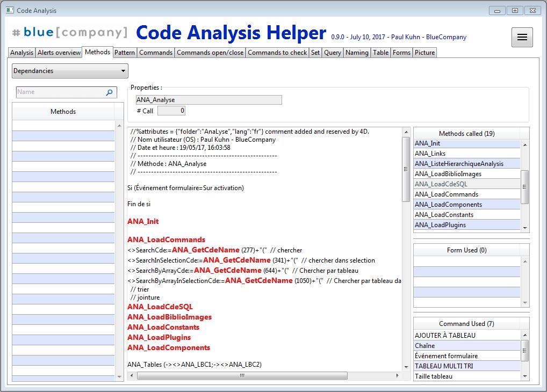
Task: Click the Command Used (7) header
Action: tap(467, 324)
